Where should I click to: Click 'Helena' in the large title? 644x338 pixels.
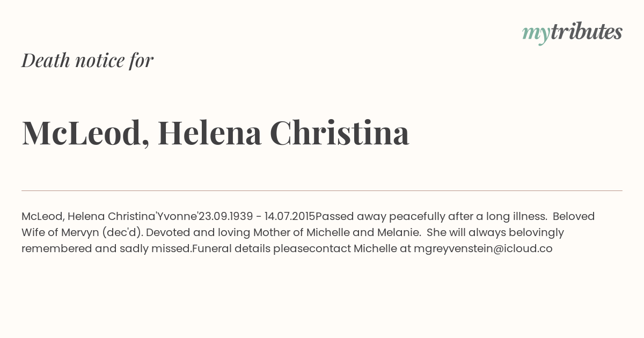click(210, 133)
